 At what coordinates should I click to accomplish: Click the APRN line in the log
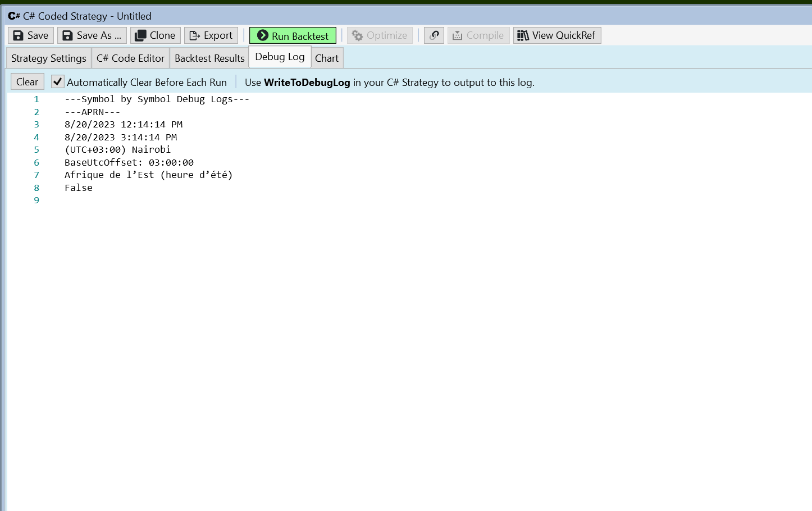92,112
